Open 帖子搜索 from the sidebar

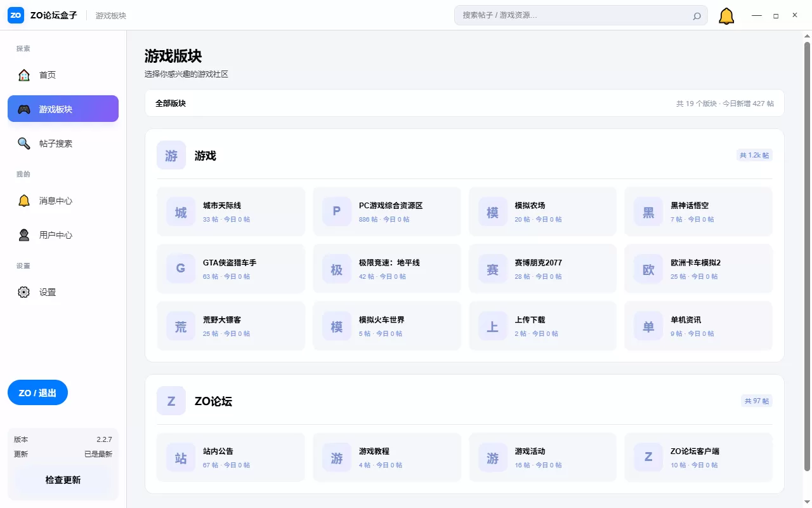pyautogui.click(x=63, y=144)
